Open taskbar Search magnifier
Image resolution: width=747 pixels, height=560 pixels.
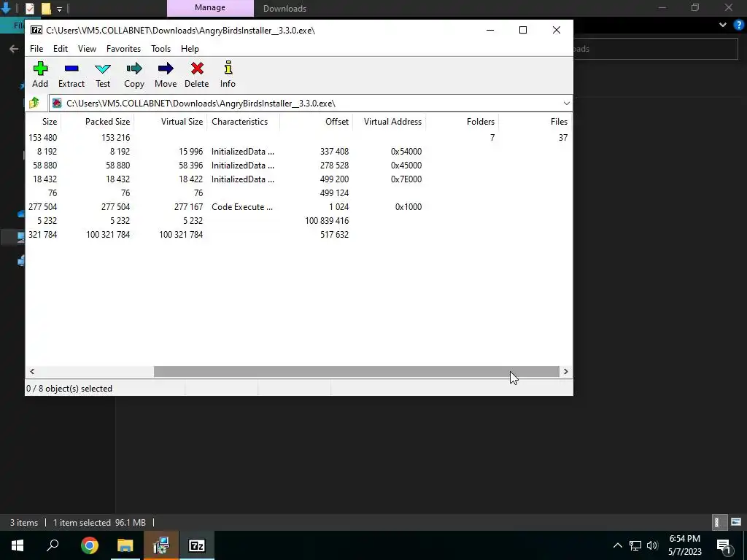point(53,545)
